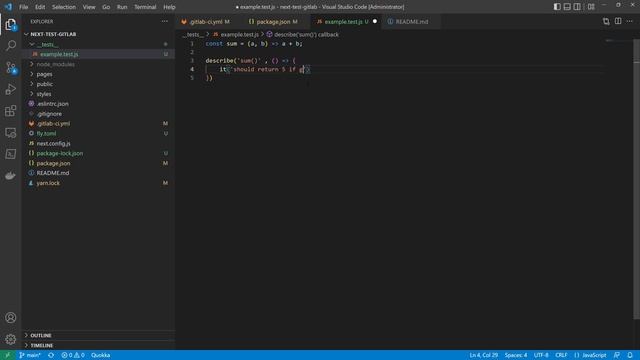Open the Docker view in activity bar

pos(11,176)
